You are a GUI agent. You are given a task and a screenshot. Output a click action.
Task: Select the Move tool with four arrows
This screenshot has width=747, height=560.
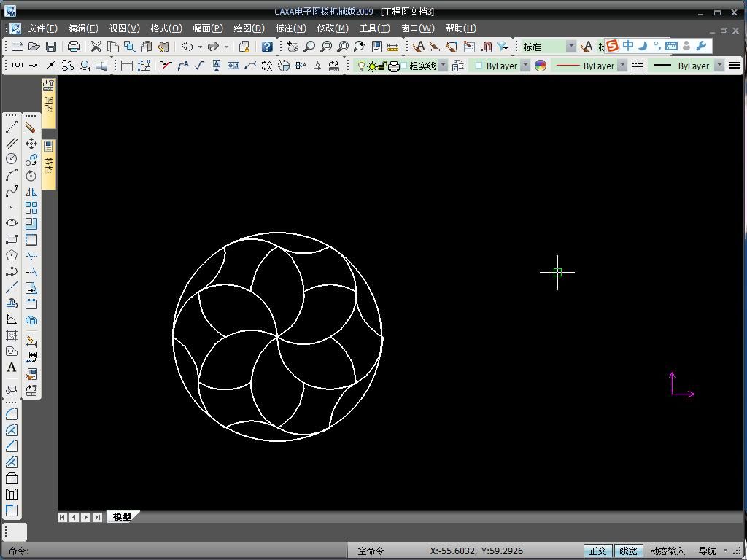coord(31,144)
